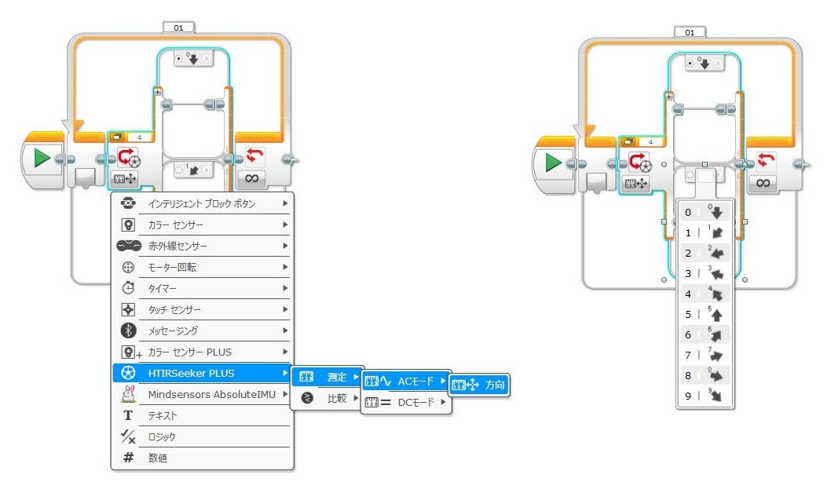The height and width of the screenshot is (504, 831).
Task: Set case 0 as default in right program
Action: (x=690, y=63)
